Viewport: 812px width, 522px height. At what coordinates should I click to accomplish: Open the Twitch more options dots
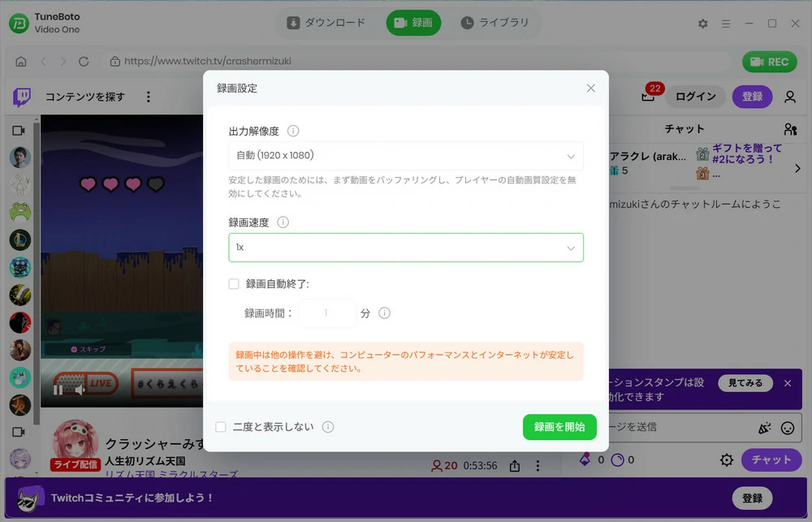148,97
